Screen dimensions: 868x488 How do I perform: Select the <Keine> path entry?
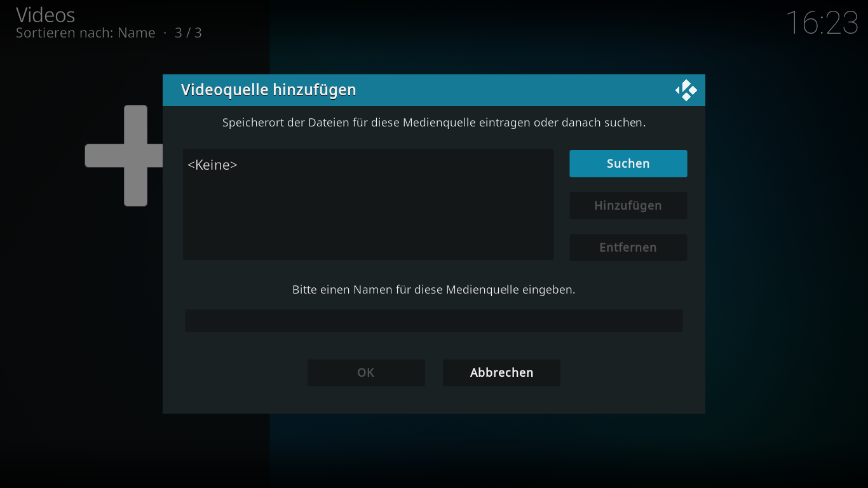(x=368, y=165)
